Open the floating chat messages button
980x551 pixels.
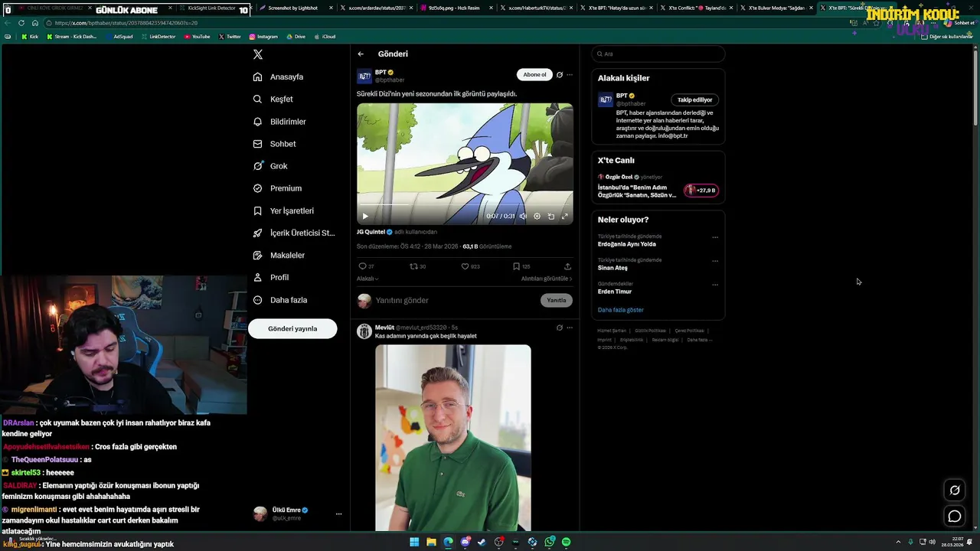point(955,517)
